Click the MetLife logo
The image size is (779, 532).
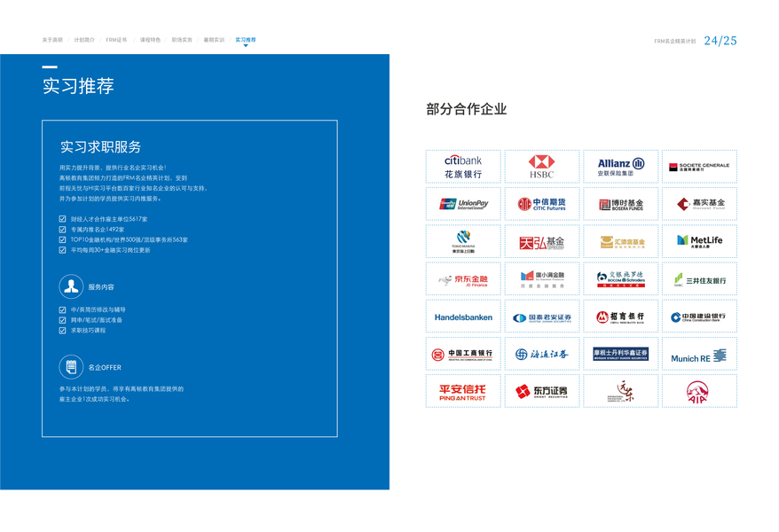pos(699,242)
